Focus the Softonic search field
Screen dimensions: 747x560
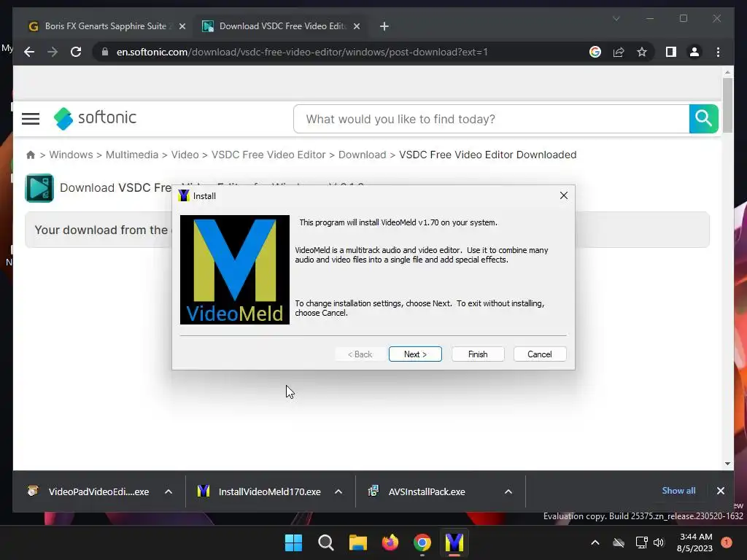[x=491, y=119]
